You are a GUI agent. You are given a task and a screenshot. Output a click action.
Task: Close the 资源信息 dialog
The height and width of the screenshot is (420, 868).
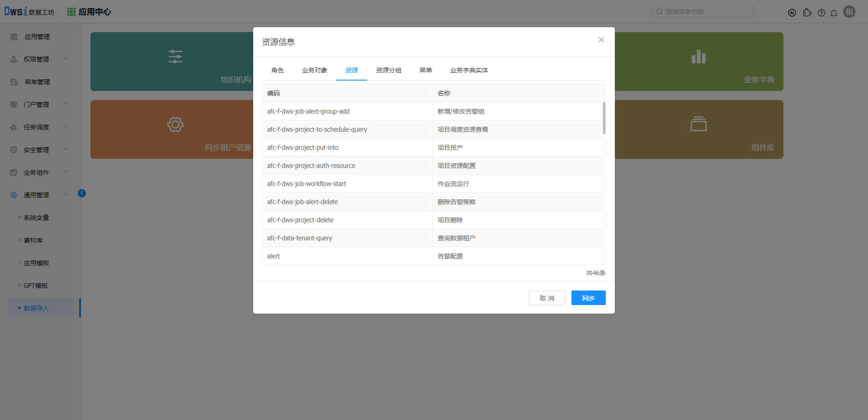(x=601, y=40)
